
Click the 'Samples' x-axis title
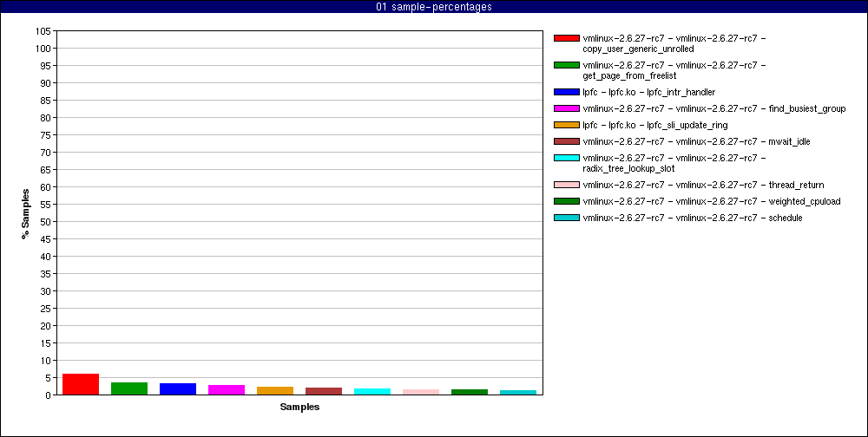299,408
